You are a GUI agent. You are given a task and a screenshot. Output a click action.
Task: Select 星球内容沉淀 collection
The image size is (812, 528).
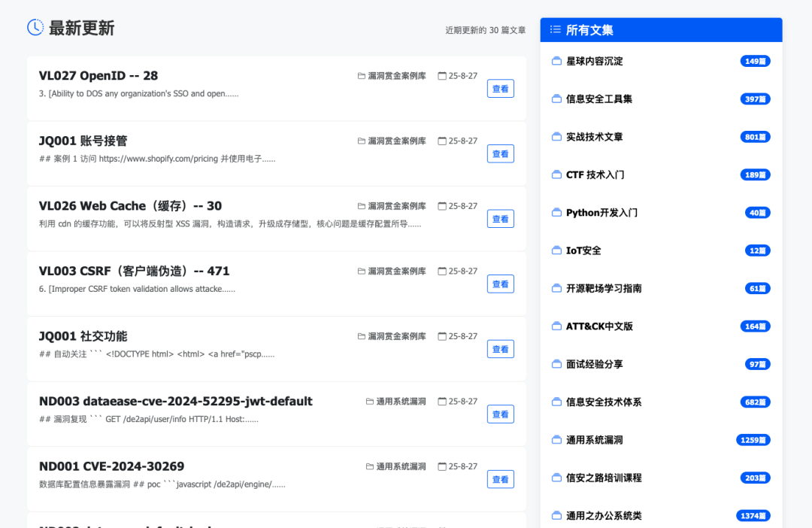(x=594, y=61)
